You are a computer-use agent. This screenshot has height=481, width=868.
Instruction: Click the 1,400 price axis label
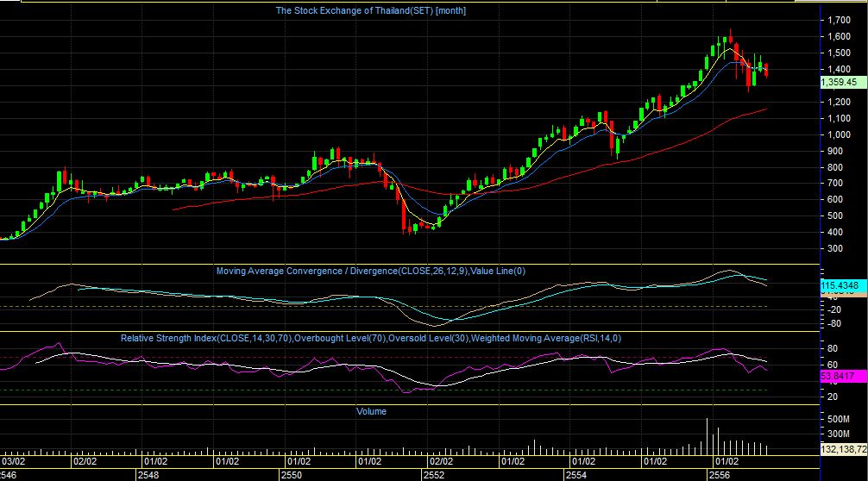[840, 69]
